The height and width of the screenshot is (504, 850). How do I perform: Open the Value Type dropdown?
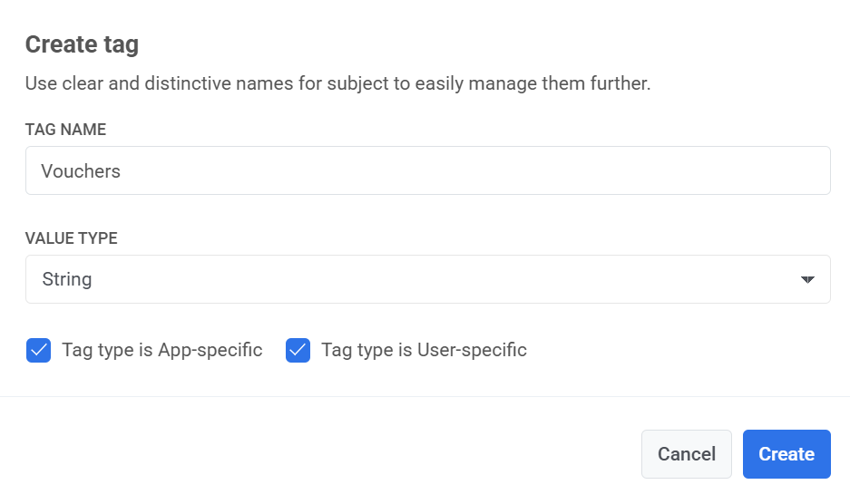[x=427, y=279]
